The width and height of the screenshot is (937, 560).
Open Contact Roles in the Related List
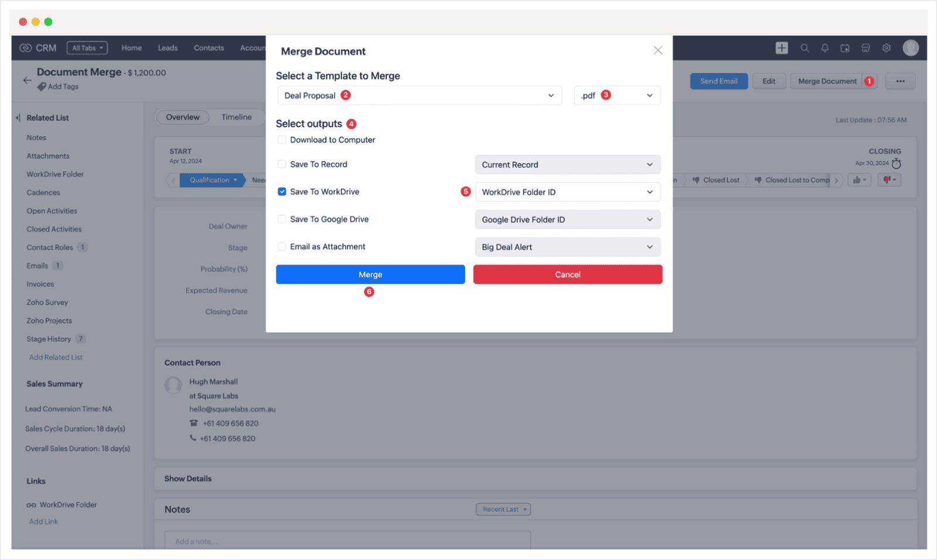click(50, 248)
